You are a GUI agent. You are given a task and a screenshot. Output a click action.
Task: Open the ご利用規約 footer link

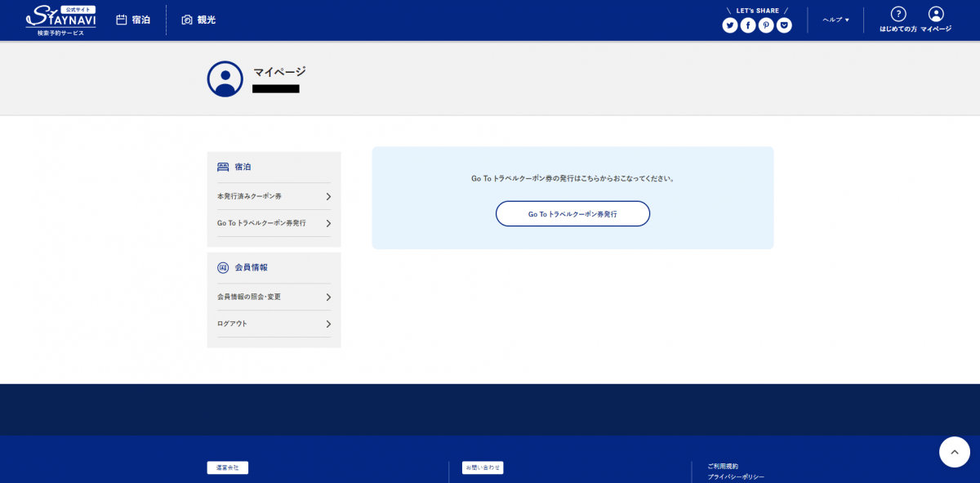click(723, 466)
